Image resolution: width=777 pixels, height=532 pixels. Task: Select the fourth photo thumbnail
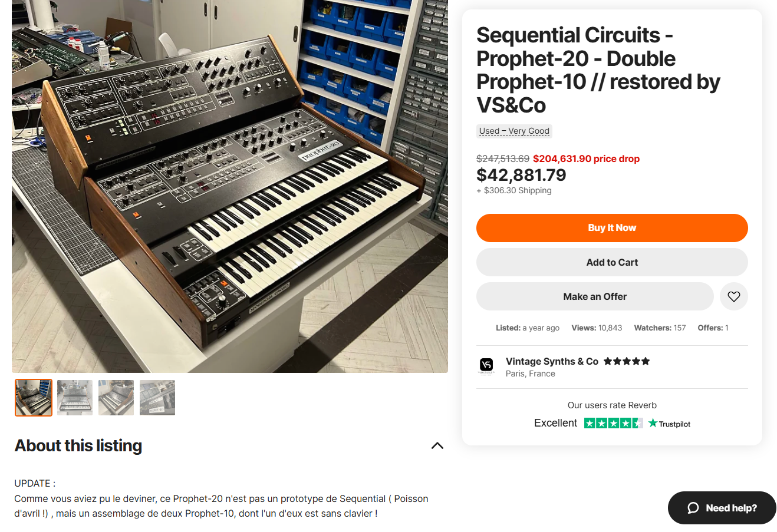157,398
